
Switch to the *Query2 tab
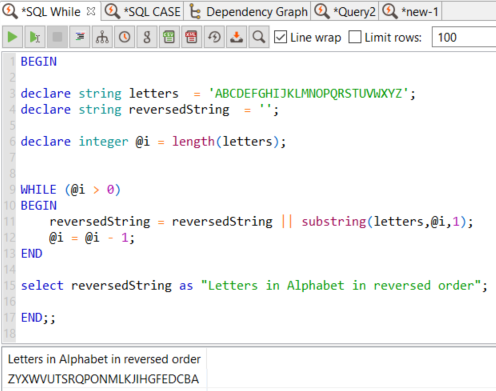click(345, 12)
